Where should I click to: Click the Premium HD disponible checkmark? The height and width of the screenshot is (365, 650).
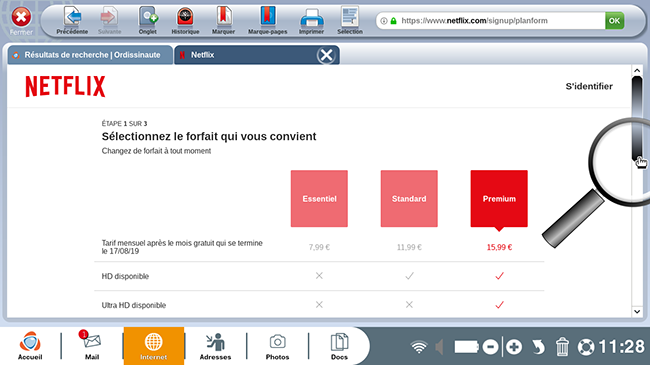pos(500,276)
